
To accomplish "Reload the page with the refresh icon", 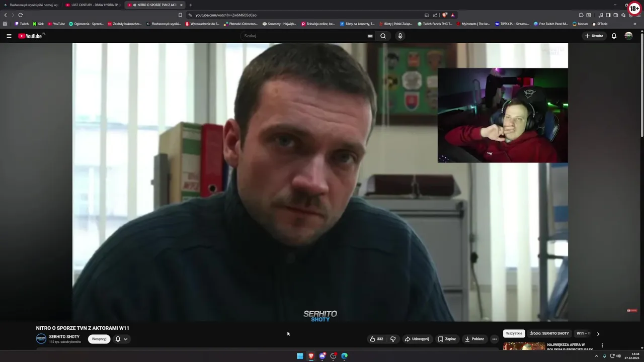I will [21, 15].
